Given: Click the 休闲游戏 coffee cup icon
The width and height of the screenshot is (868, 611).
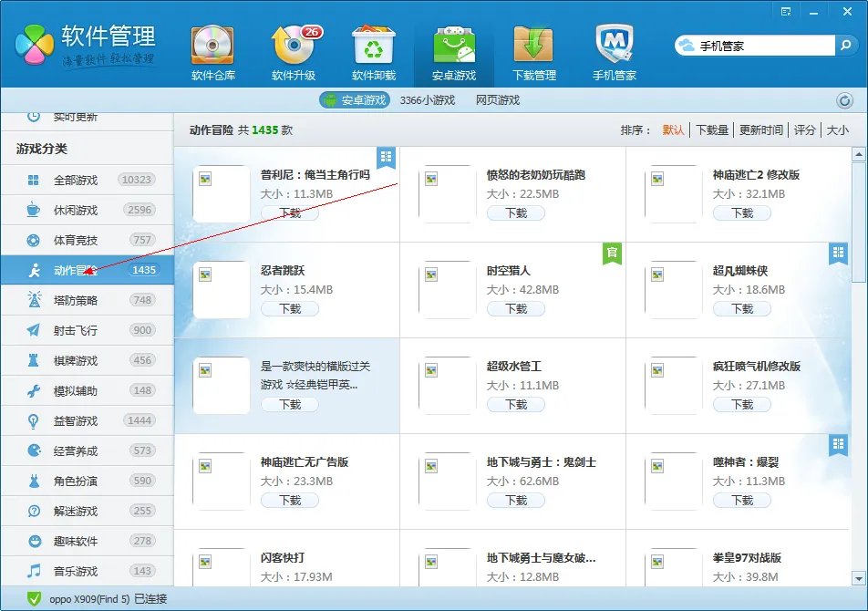Looking at the screenshot, I should (33, 210).
